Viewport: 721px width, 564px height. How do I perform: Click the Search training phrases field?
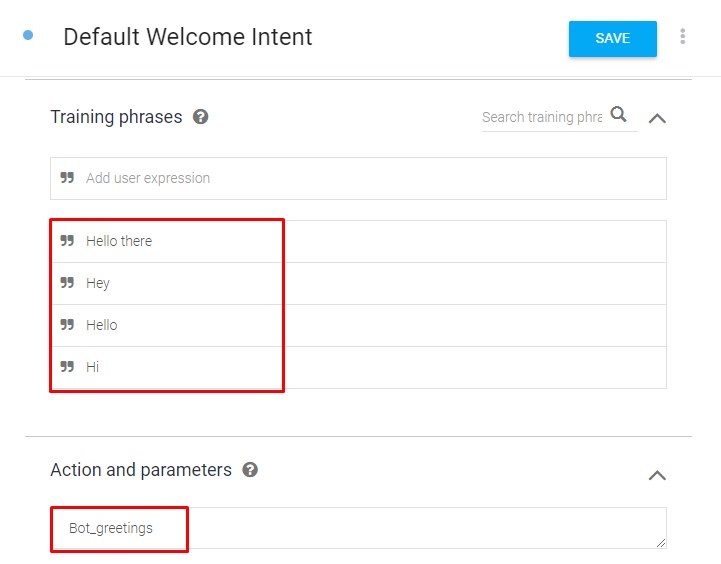pyautogui.click(x=541, y=117)
